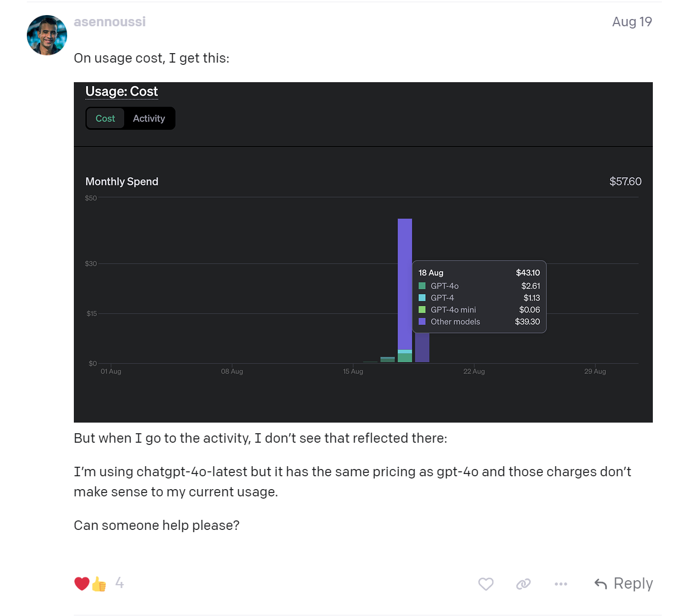Switch to the Cost tab
The width and height of the screenshot is (692, 616).
(105, 119)
